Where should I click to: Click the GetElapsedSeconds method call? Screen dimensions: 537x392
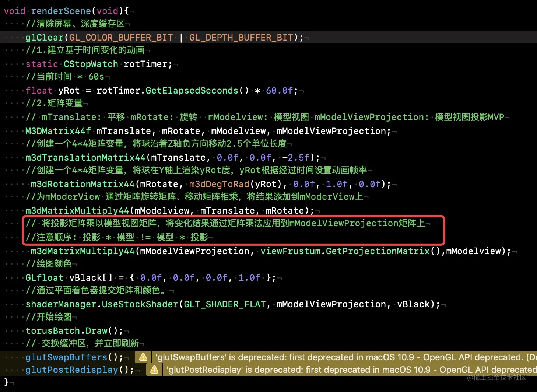pos(192,90)
